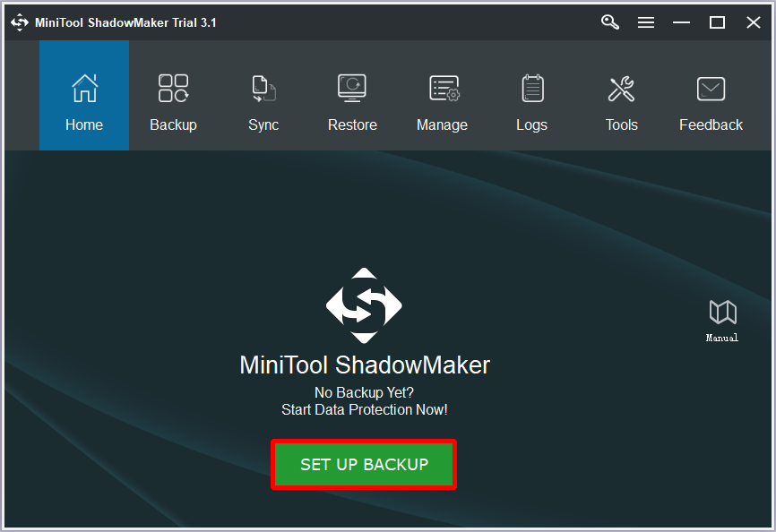The width and height of the screenshot is (776, 532).
Task: Click the MiniTool logo in title bar
Action: [x=20, y=22]
